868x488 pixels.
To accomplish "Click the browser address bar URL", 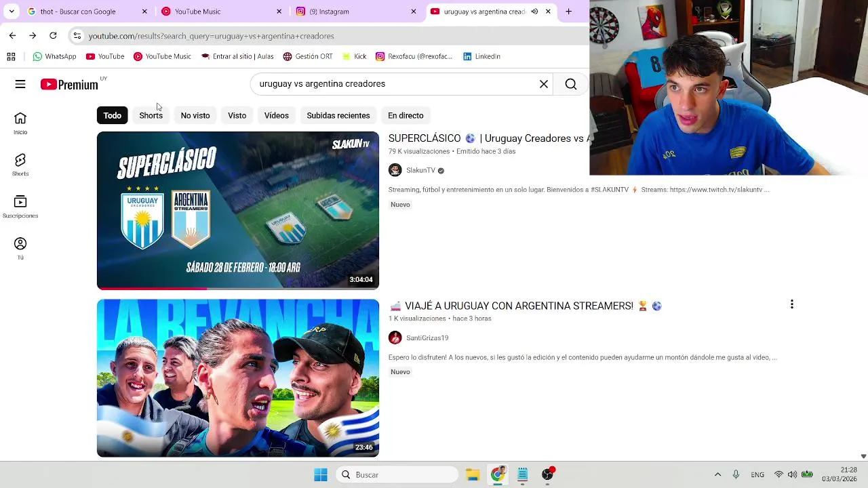I will [x=211, y=36].
